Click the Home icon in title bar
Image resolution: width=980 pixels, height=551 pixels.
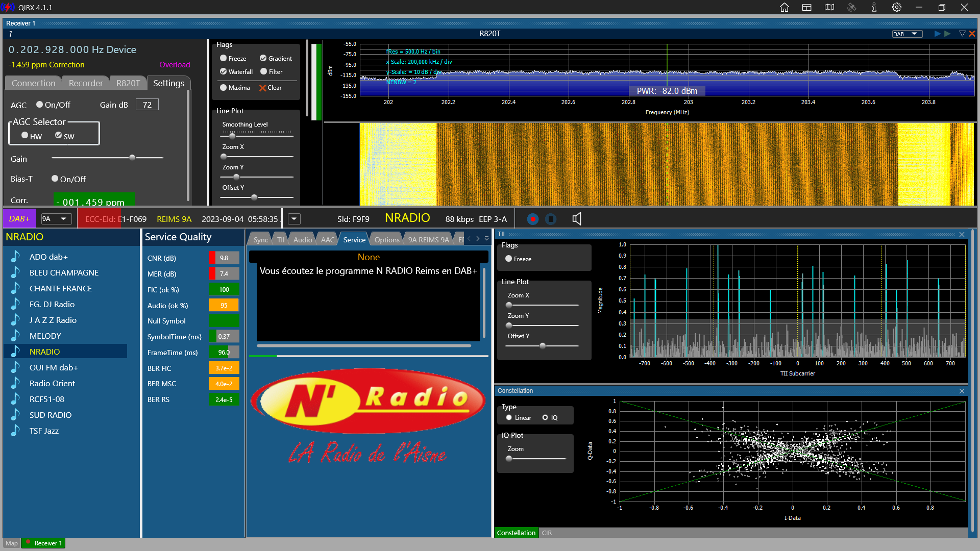(785, 7)
